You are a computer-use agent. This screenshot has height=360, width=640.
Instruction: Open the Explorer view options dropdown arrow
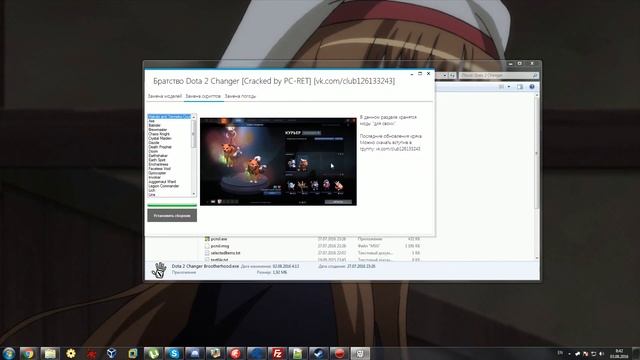[509, 87]
